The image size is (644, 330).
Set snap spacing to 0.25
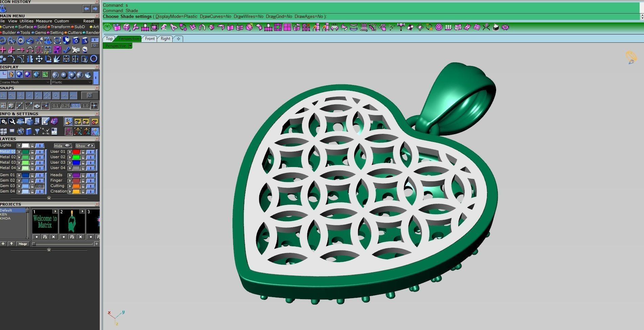[x=65, y=106]
